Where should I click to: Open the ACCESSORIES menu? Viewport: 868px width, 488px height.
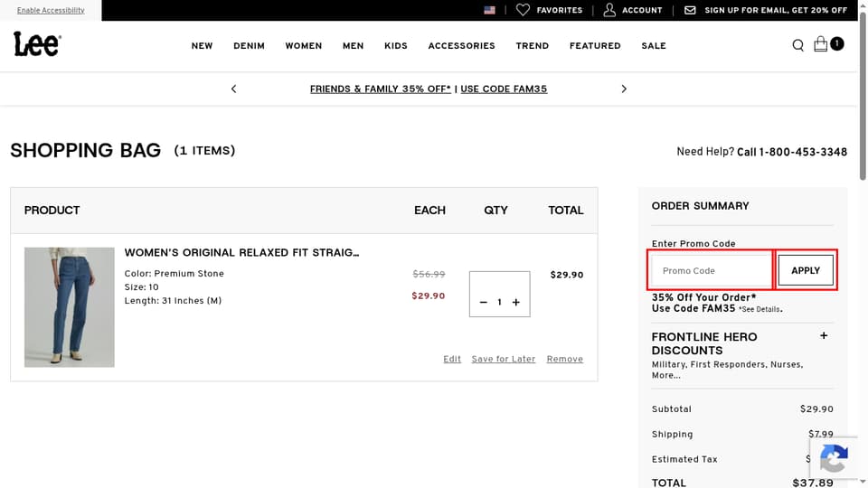462,46
